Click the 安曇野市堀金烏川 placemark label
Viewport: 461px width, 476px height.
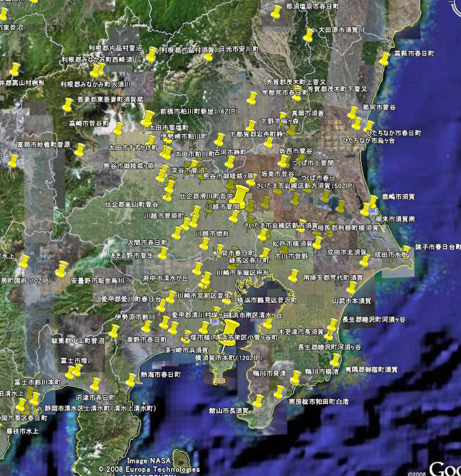pyautogui.click(x=97, y=281)
